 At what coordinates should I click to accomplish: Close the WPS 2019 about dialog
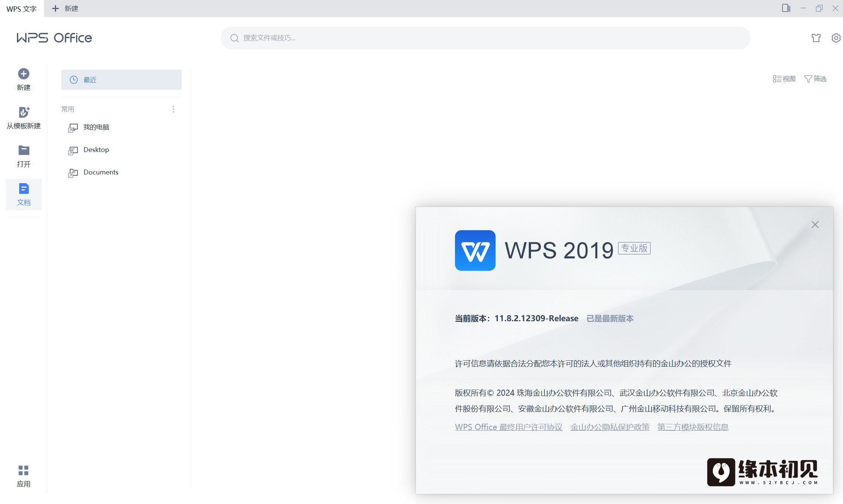coord(815,225)
